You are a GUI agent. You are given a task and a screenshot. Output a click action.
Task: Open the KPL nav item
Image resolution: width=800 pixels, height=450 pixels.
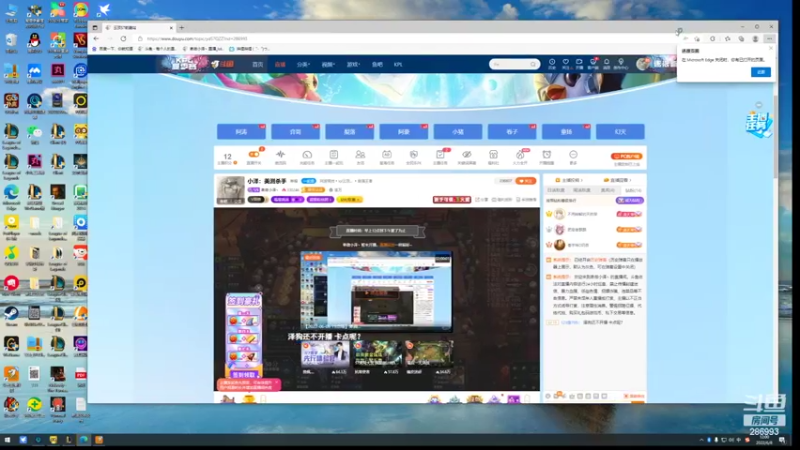pyautogui.click(x=398, y=65)
